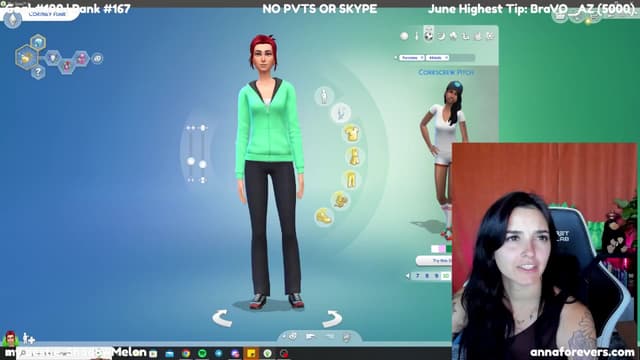
Task: Select the Everyday outfit category icon
Action: [x=404, y=36]
